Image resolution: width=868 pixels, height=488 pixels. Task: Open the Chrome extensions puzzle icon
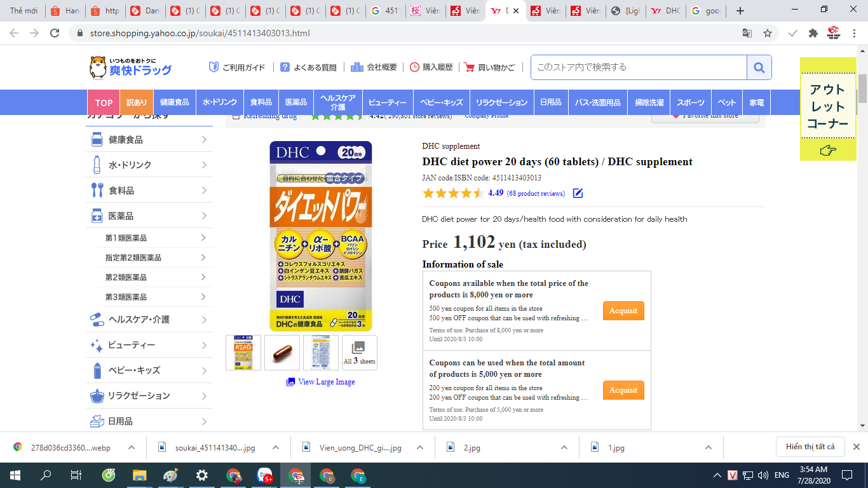pyautogui.click(x=813, y=33)
